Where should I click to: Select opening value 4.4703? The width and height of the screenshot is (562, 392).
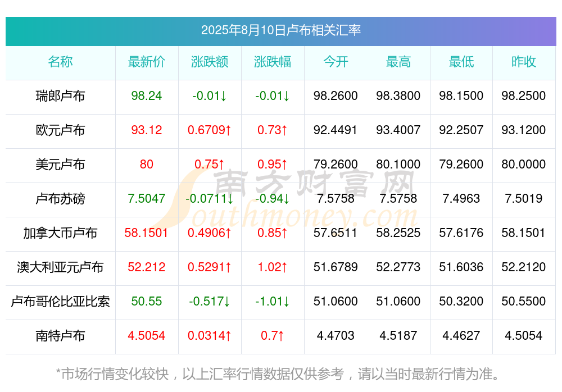336,335
